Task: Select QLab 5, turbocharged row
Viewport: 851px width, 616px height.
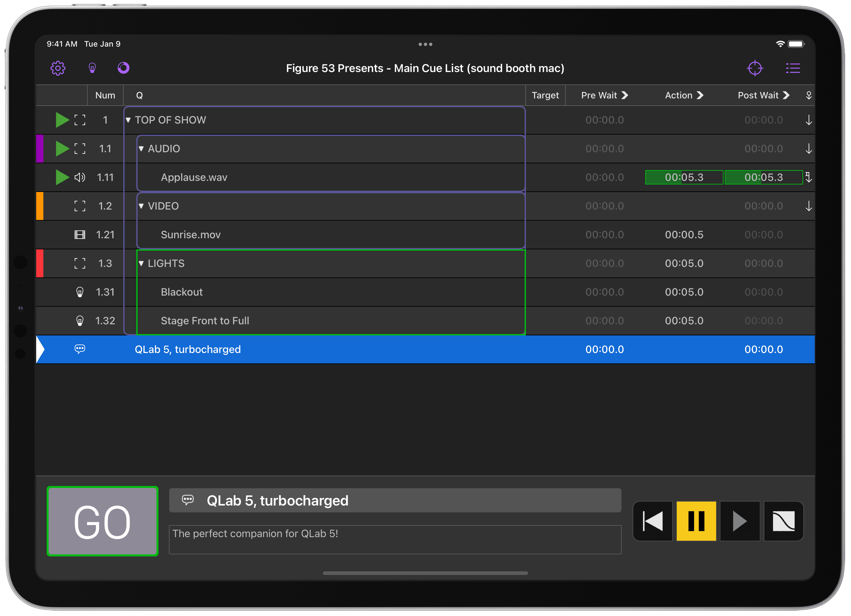Action: [425, 349]
